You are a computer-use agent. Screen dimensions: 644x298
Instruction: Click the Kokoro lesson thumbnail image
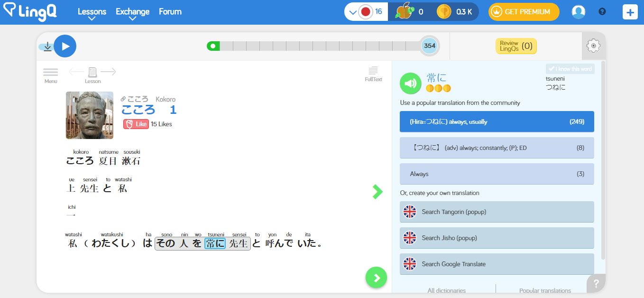click(x=90, y=115)
